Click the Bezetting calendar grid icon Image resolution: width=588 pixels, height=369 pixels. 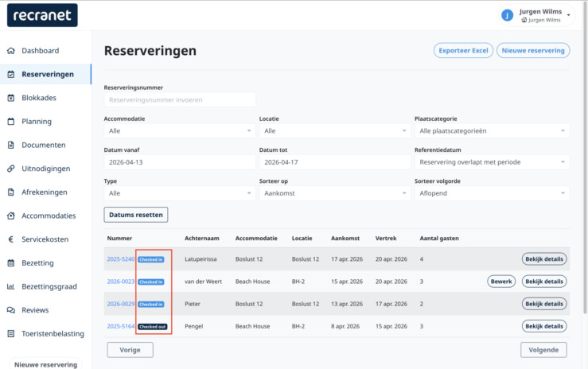[11, 263]
